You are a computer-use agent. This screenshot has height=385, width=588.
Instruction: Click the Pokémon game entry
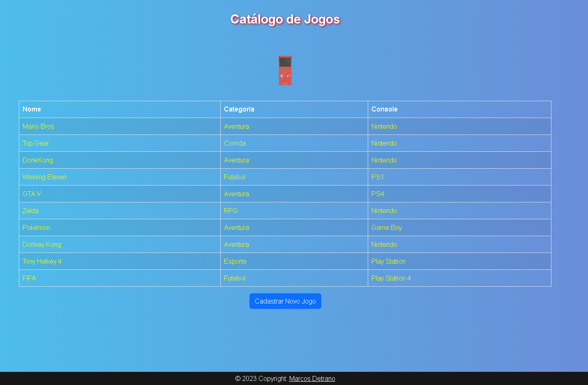point(36,227)
